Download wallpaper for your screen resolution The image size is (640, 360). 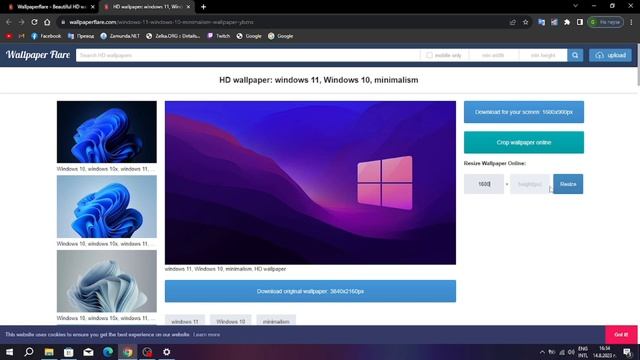coord(524,112)
